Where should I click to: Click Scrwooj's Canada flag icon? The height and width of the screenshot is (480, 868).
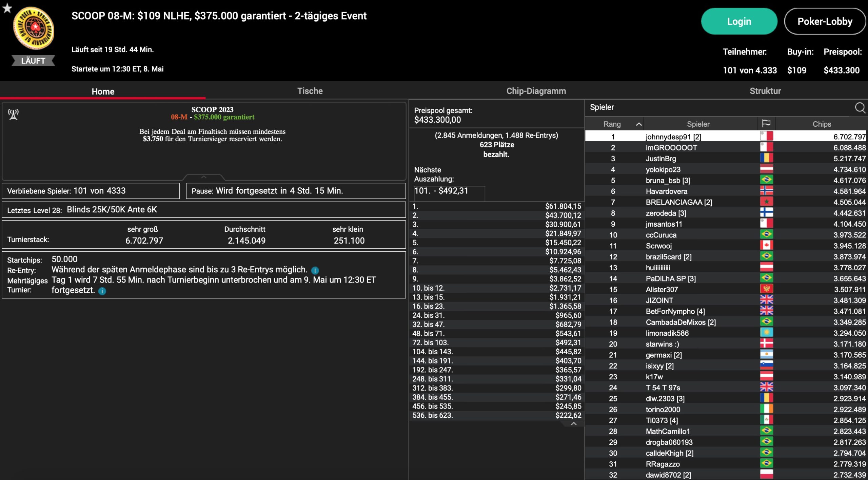coord(766,246)
